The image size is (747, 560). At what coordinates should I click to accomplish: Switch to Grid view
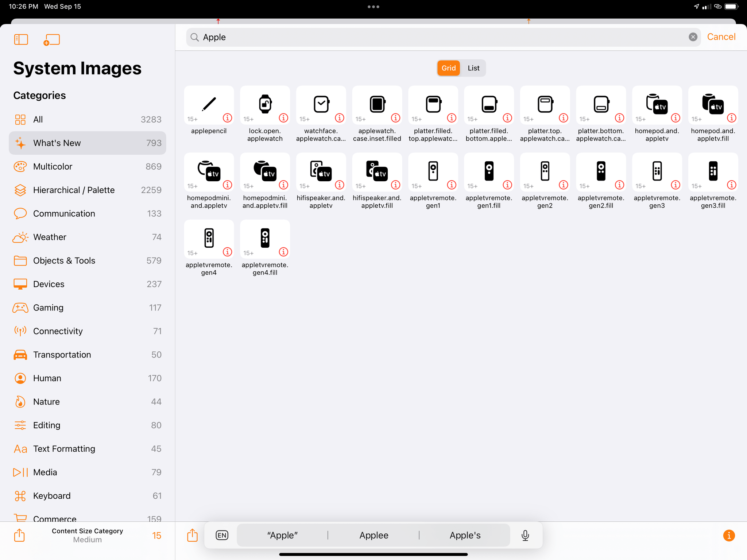[449, 68]
